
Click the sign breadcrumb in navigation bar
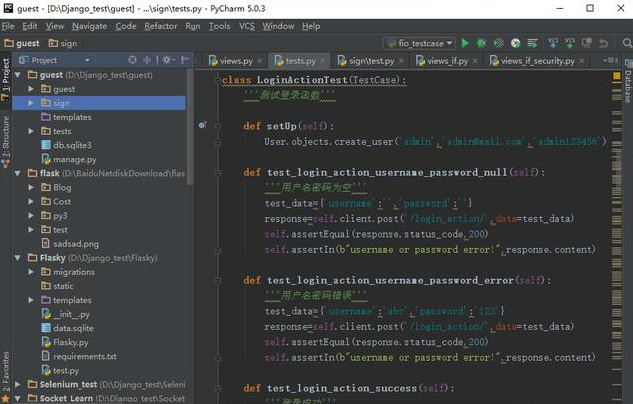click(68, 44)
